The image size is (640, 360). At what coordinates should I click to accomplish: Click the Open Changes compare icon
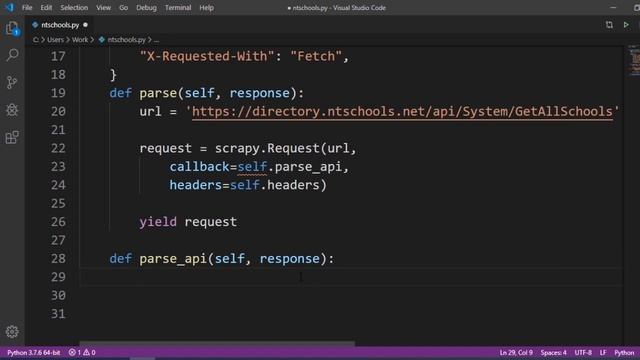[x=609, y=25]
